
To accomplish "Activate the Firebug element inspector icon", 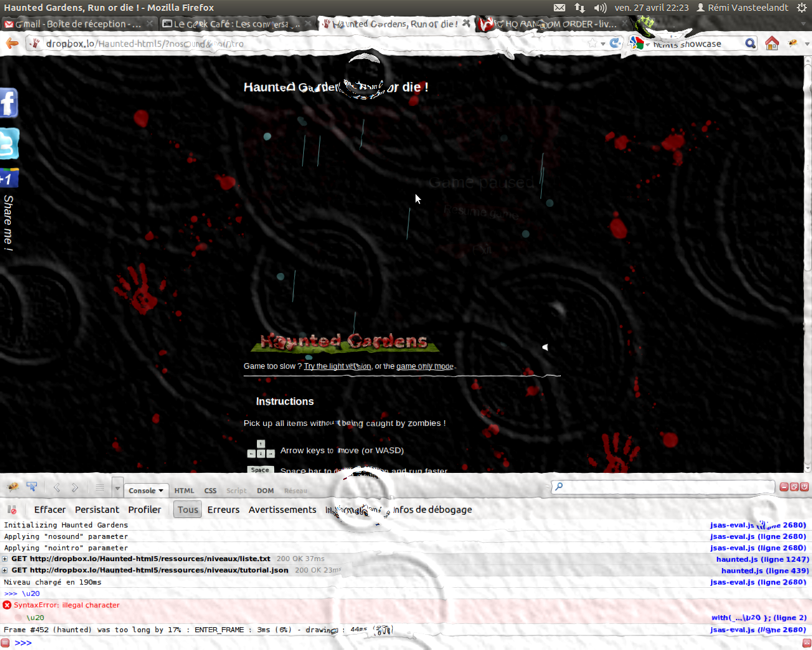I will point(32,487).
